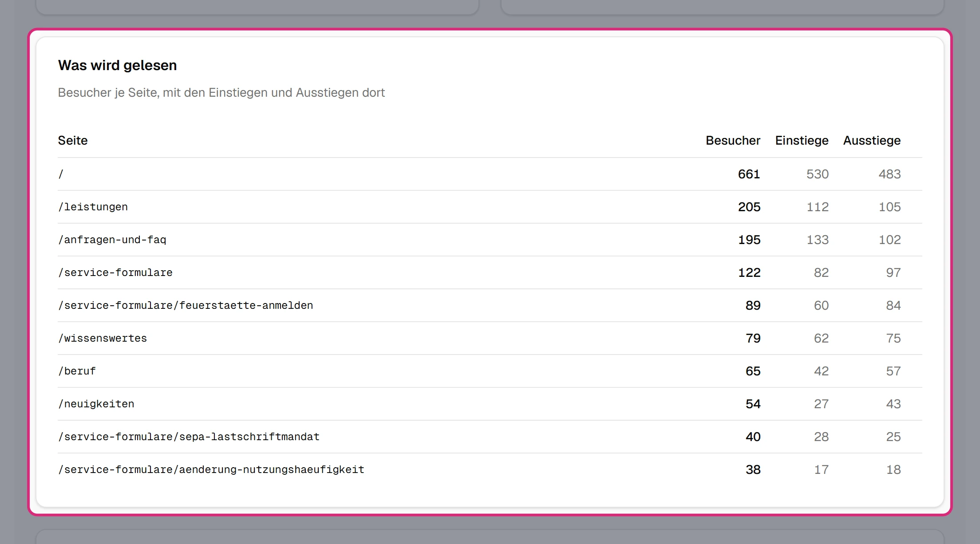This screenshot has height=544, width=980.
Task: Click the Seite column header
Action: pyautogui.click(x=72, y=141)
